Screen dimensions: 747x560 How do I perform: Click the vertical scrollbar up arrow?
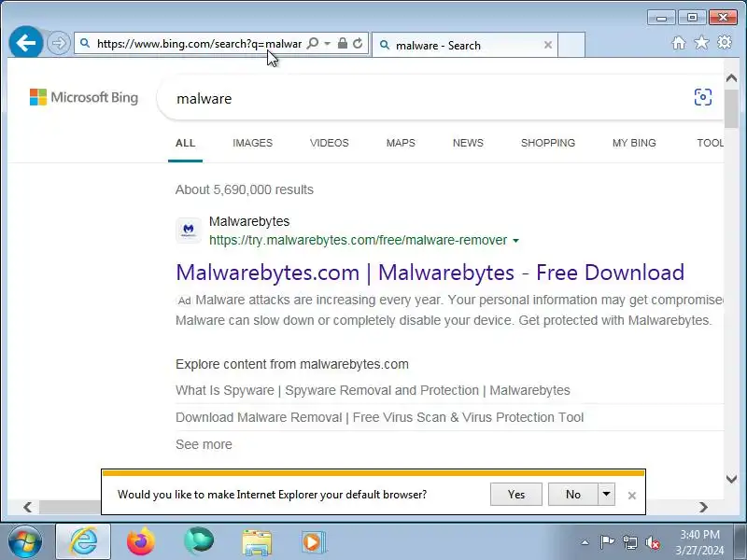click(731, 78)
